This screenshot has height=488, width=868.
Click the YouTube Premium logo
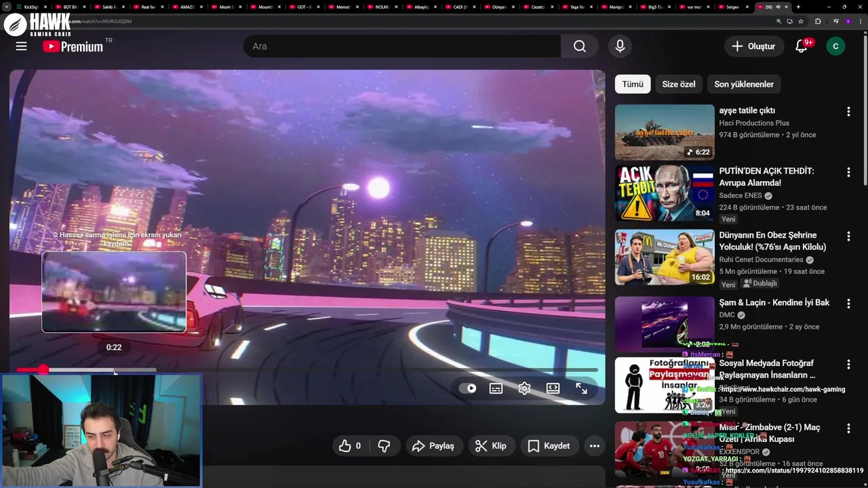73,47
